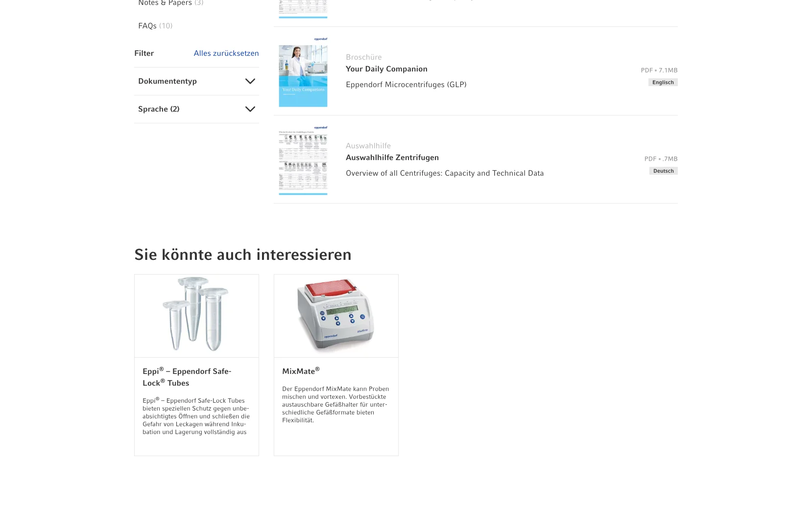Select the Dokumententyp filter label

pos(167,81)
